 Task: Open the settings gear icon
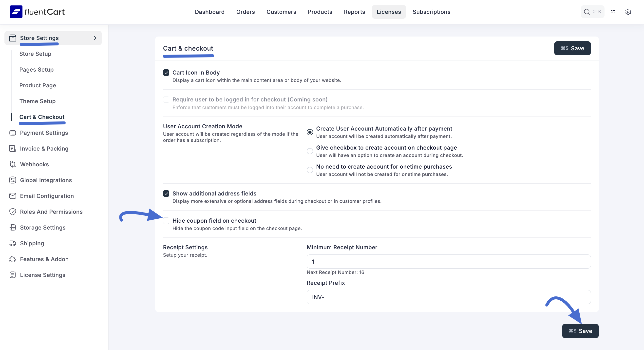(x=628, y=12)
